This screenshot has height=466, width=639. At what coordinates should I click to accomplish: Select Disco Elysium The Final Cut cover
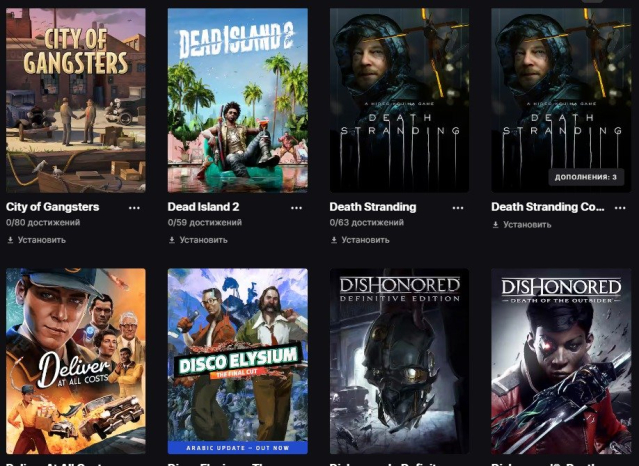click(x=238, y=361)
